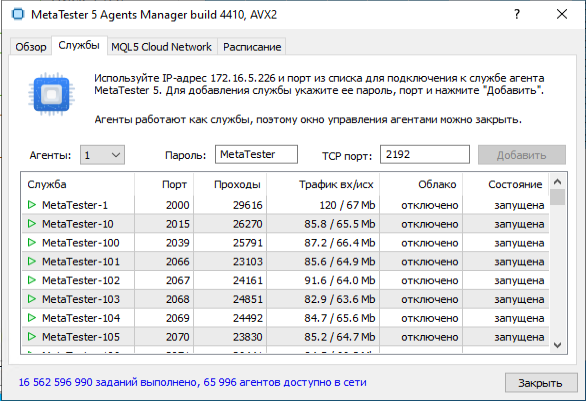Click the Добавить button
This screenshot has width=586, height=401.
522,155
